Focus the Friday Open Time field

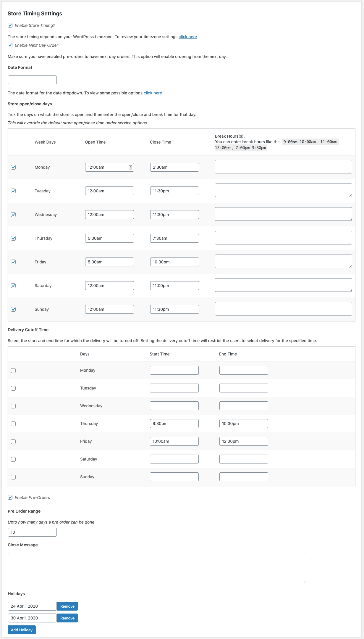tap(109, 262)
